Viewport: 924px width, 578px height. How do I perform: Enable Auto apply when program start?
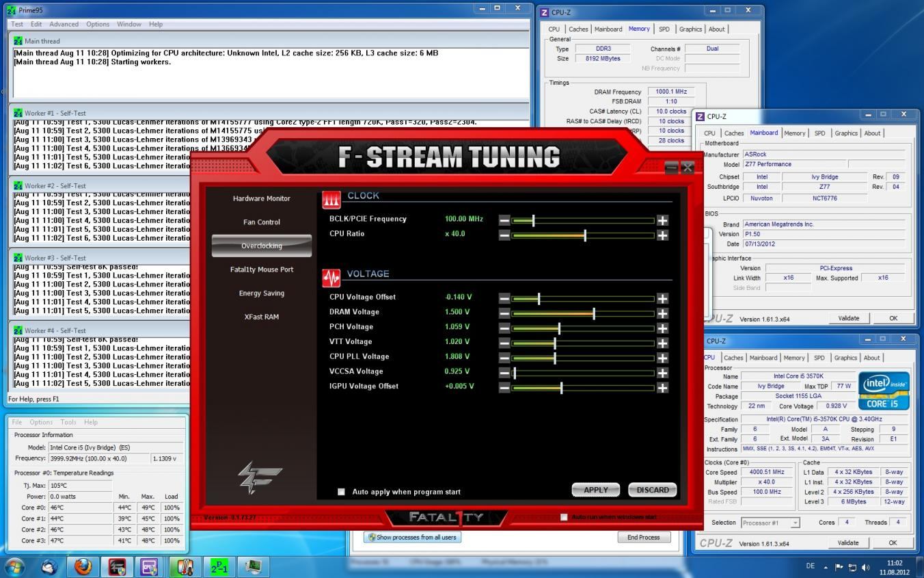341,492
